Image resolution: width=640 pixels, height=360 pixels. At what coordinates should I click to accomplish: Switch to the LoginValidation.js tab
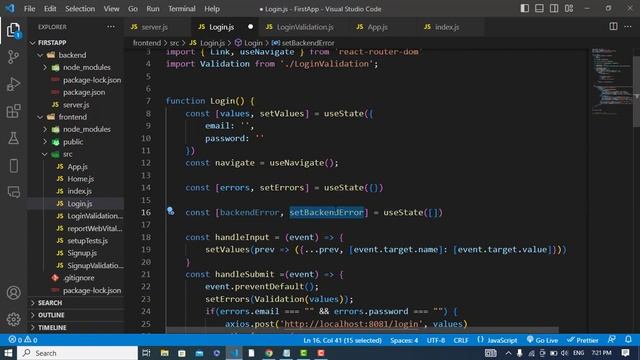point(305,27)
